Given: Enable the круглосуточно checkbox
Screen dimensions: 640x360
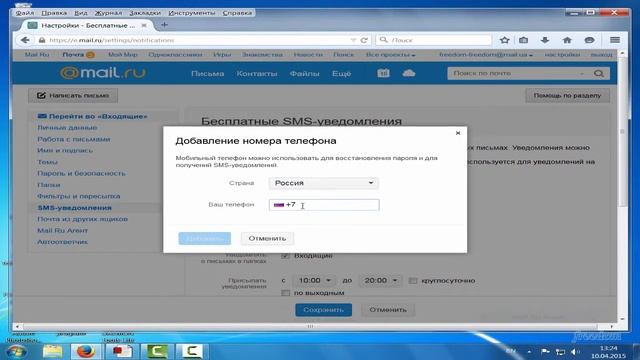Looking at the screenshot, I should tap(413, 280).
